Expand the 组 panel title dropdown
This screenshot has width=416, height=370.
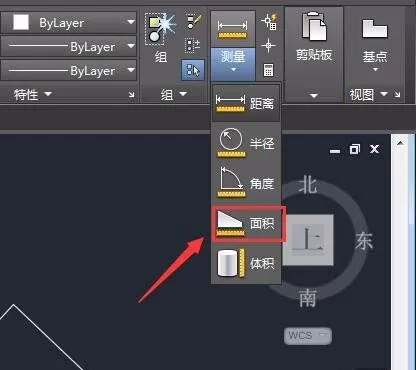click(x=174, y=95)
